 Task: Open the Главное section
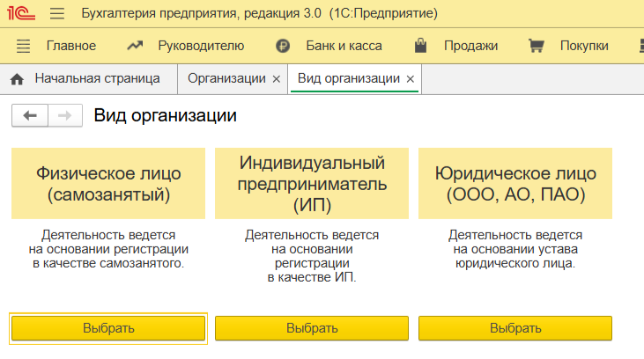[x=71, y=46]
